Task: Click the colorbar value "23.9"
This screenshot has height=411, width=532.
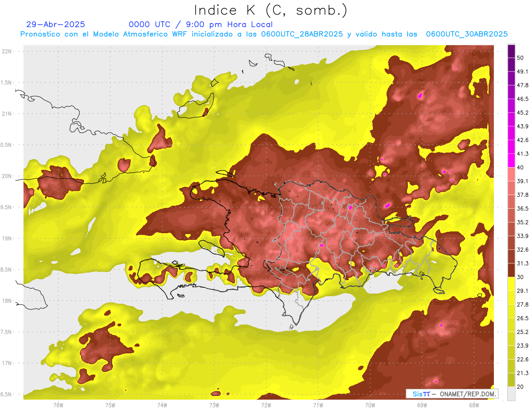Action: pyautogui.click(x=522, y=345)
